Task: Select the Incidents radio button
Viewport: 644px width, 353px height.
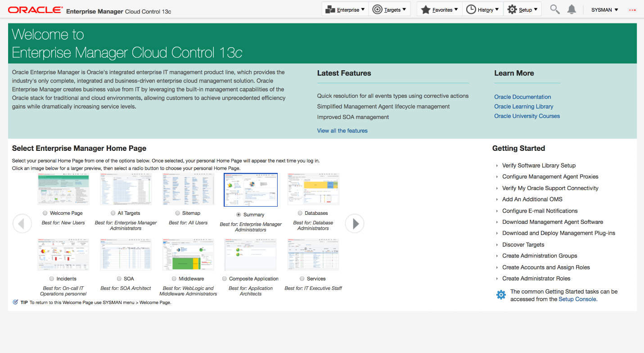Action: coord(52,279)
